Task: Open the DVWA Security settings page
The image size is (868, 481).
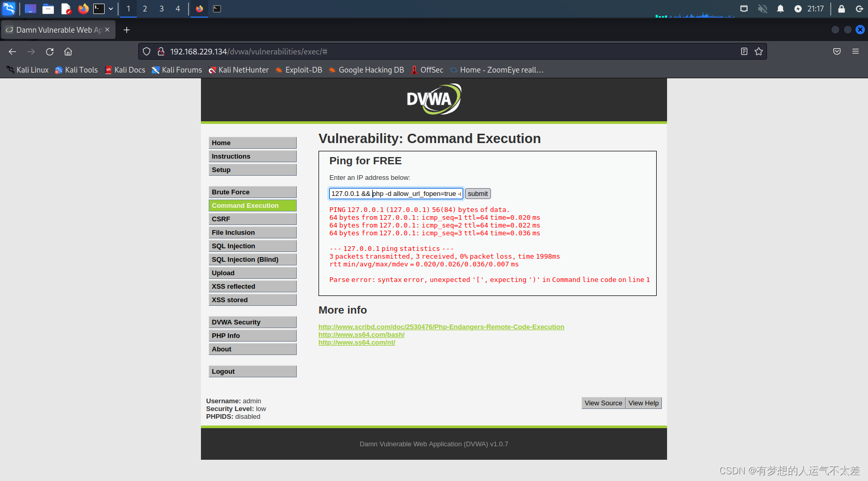Action: point(253,322)
